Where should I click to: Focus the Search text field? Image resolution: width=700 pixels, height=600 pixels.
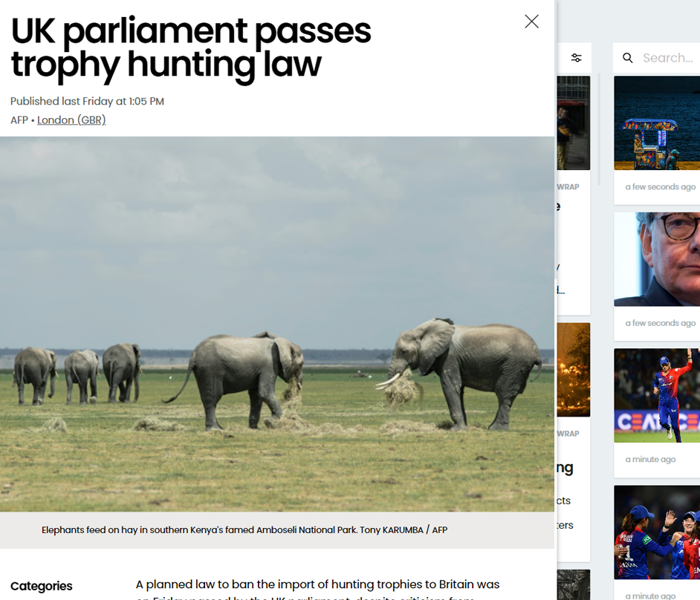pos(667,58)
